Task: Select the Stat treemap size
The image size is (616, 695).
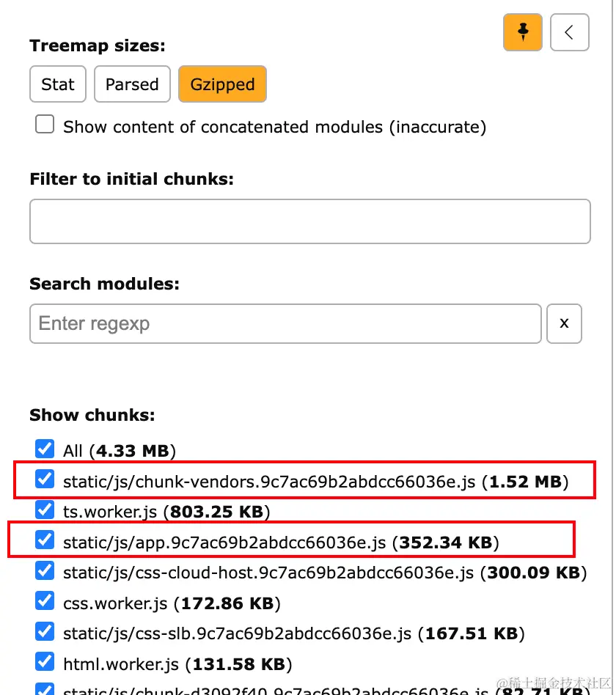Action: pos(58,84)
